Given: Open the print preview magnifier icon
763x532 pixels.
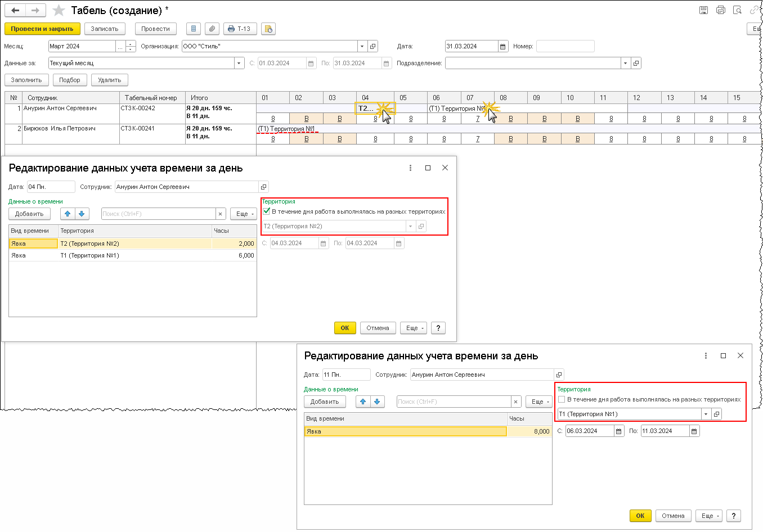Looking at the screenshot, I should (738, 10).
